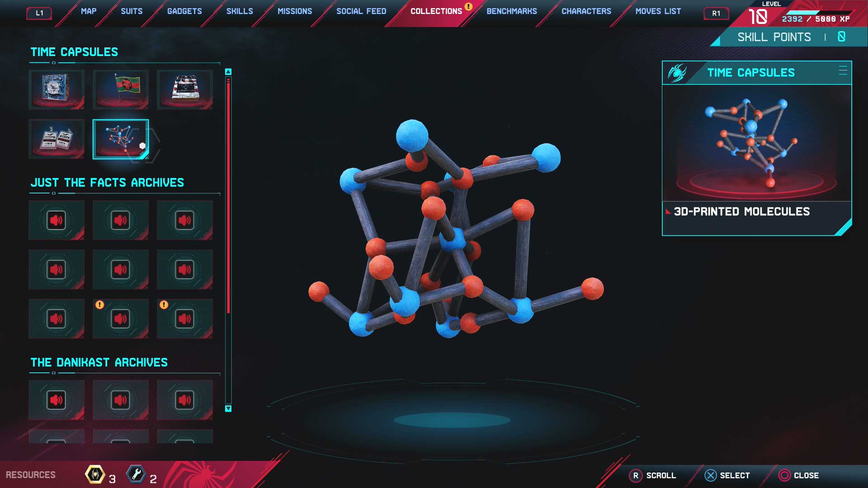Image resolution: width=868 pixels, height=488 pixels.
Task: Select the first time capsule thumbnail
Action: click(57, 89)
